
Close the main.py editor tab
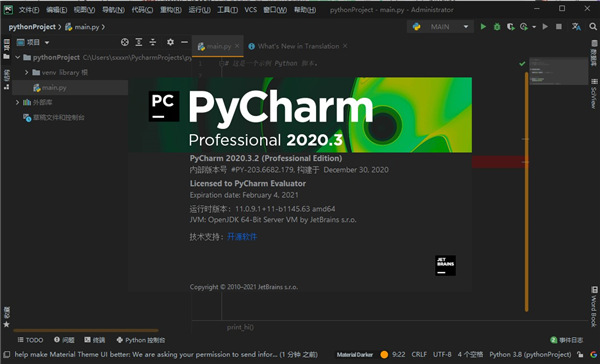[x=237, y=46]
